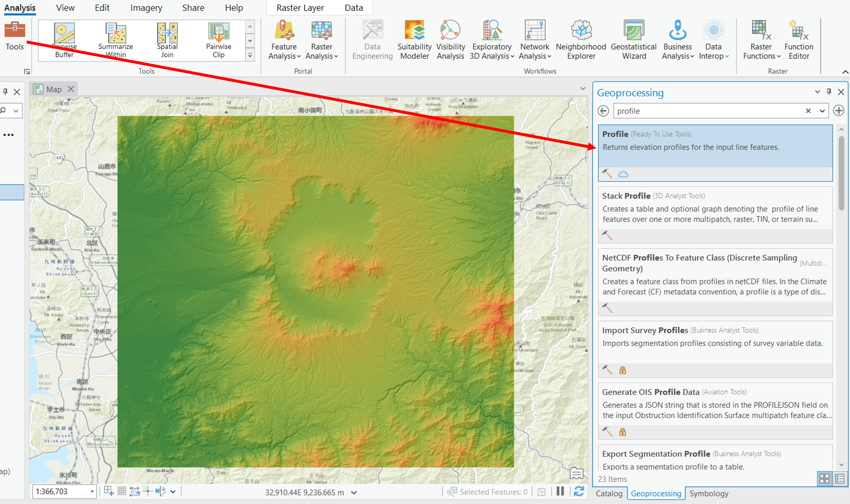
Task: Open Suitability Modeler
Action: click(414, 40)
